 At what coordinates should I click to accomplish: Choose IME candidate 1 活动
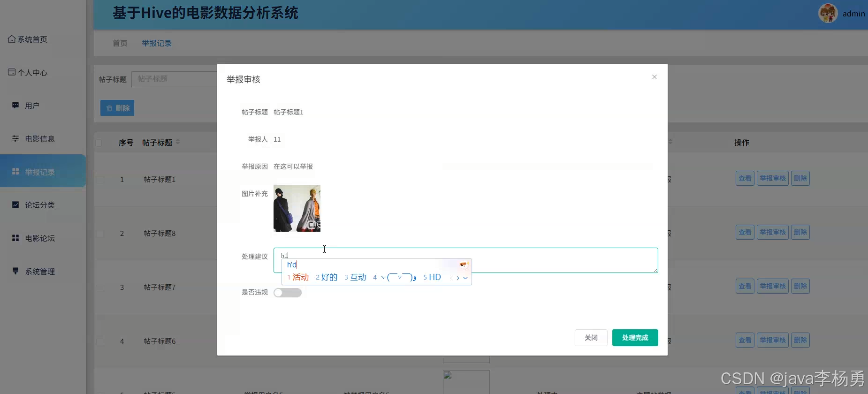tap(298, 277)
